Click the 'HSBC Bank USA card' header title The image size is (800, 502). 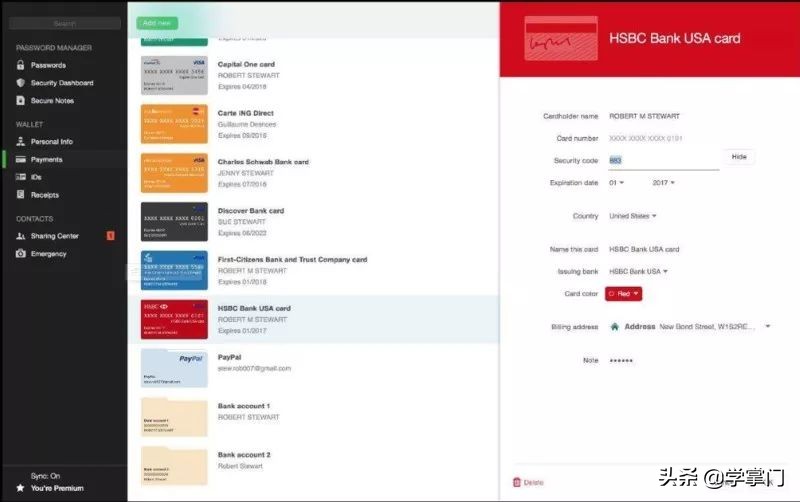point(674,38)
